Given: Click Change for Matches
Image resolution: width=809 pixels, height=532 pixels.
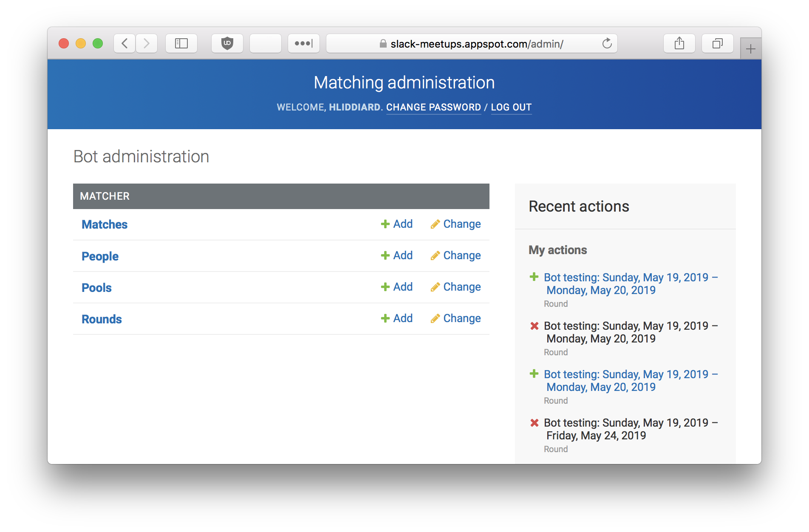Looking at the screenshot, I should (455, 224).
